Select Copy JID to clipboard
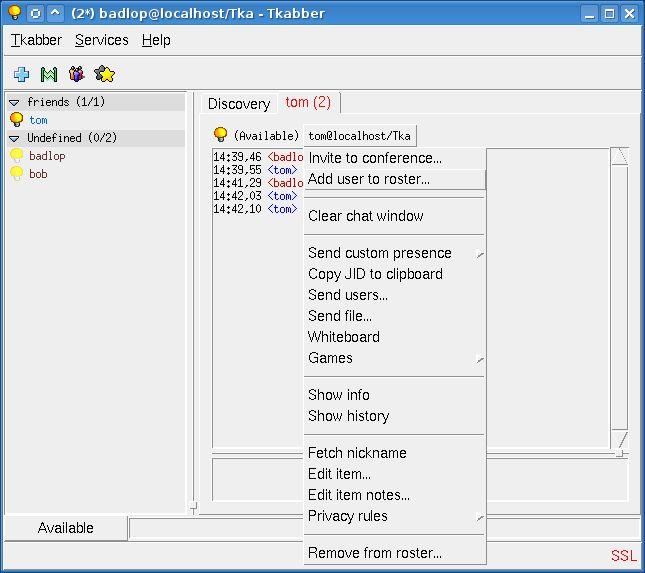This screenshot has width=645, height=573. coord(394,274)
